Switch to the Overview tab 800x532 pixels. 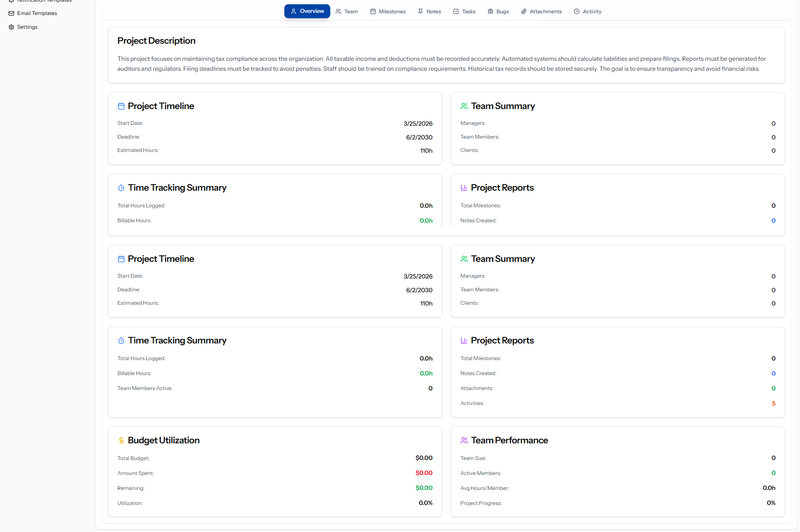point(307,11)
